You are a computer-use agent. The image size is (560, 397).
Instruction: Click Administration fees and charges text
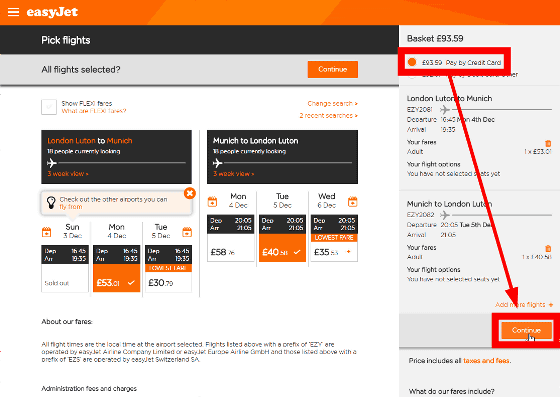pyautogui.click(x=89, y=388)
